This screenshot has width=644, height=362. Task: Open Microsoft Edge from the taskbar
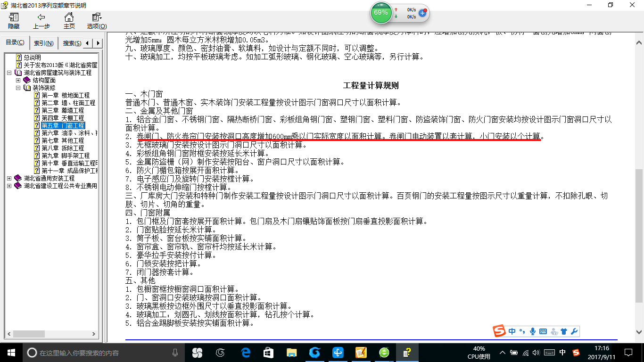245,352
